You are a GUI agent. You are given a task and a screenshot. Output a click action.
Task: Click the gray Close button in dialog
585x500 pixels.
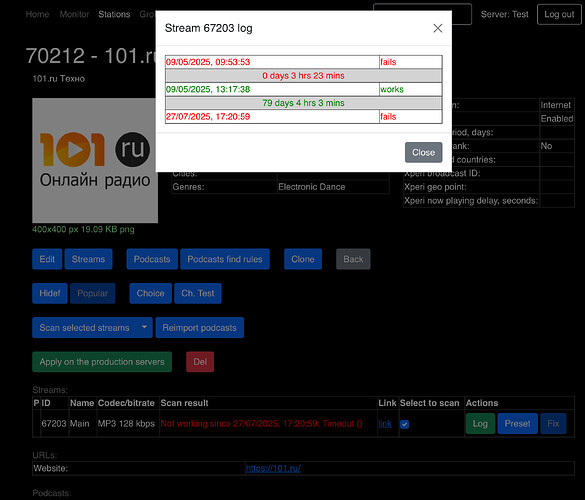[x=423, y=152]
